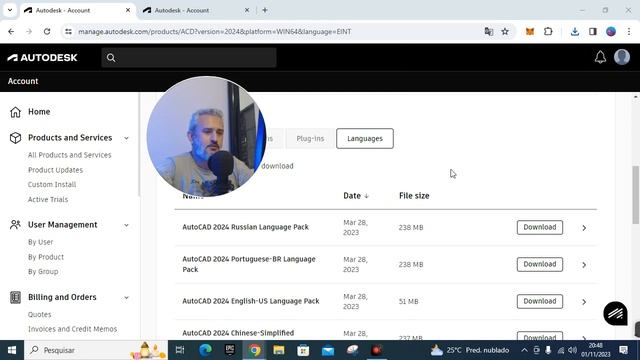640x360 pixels.
Task: Open the Mail app on the taskbar
Action: click(328, 350)
